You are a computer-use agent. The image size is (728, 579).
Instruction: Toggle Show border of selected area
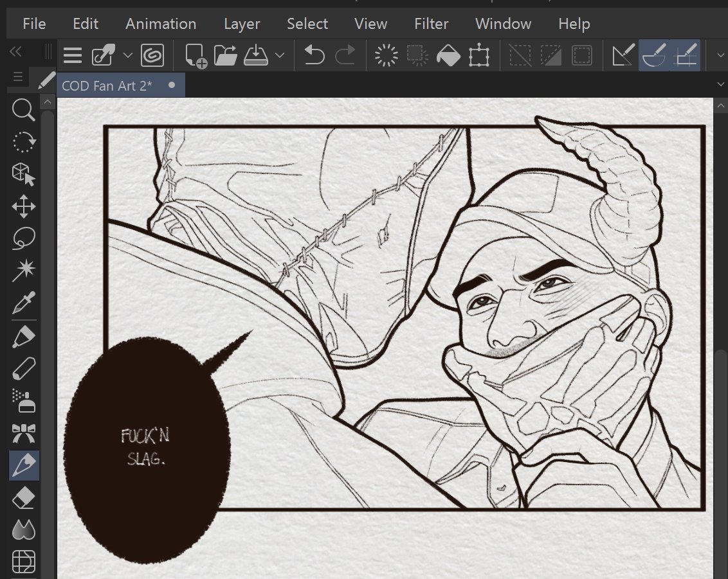(582, 56)
